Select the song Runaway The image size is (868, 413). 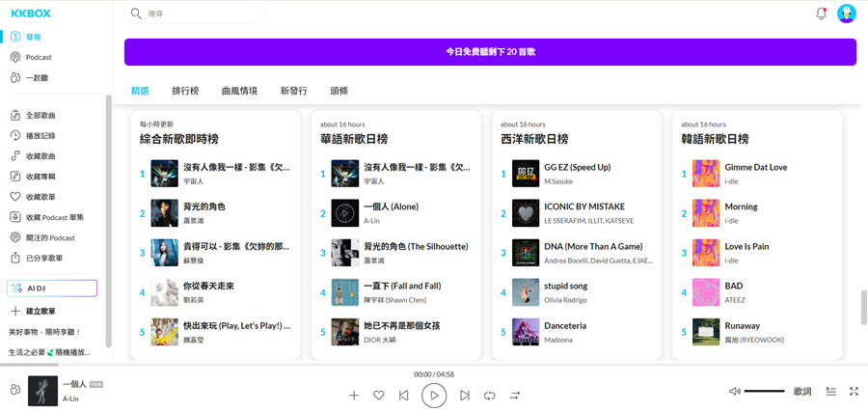coord(742,325)
